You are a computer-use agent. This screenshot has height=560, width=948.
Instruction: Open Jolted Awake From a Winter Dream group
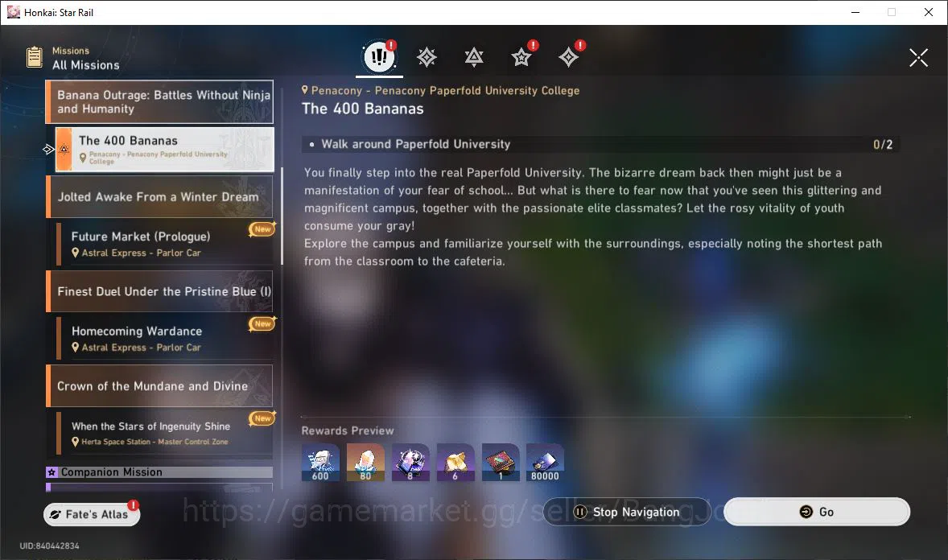click(x=159, y=196)
